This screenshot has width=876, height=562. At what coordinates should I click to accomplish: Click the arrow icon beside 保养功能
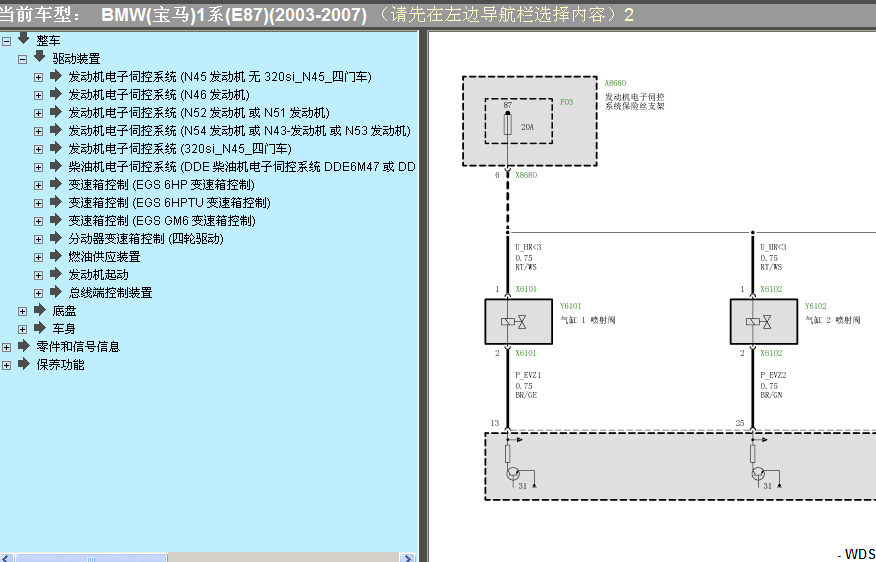[24, 364]
